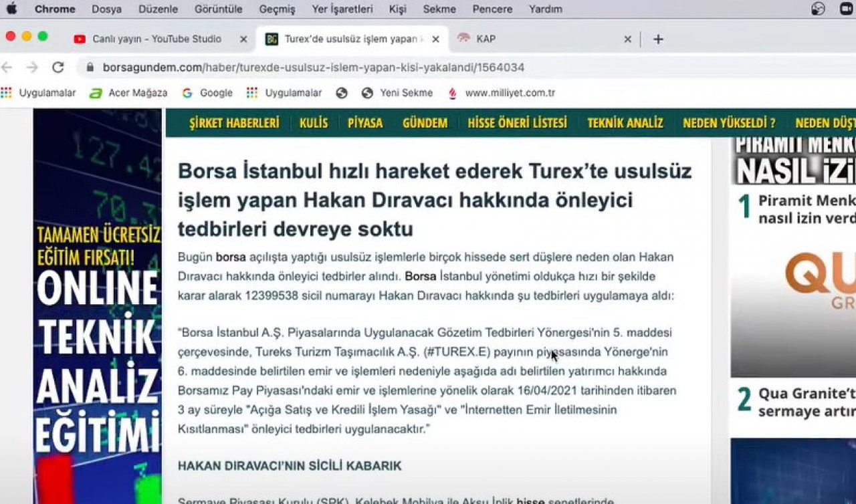Open the Dosya menu
Screen dimensions: 856x504
pyautogui.click(x=107, y=9)
